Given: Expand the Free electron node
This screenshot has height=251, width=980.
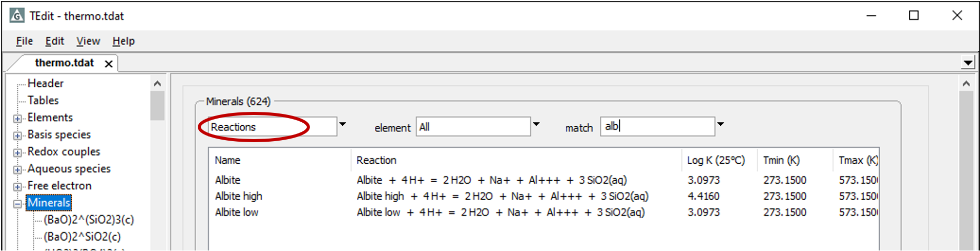Looking at the screenshot, I should coord(17,186).
